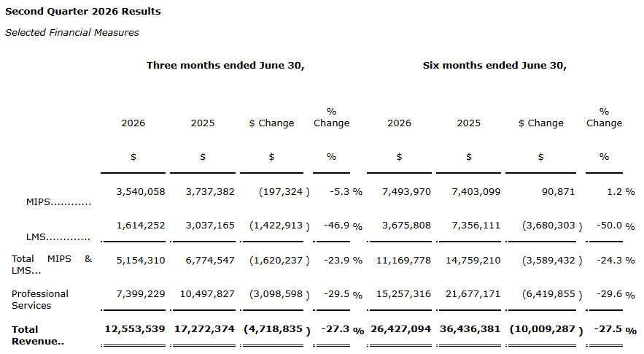Select Professional Services value 10,497,827
The width and height of the screenshot is (644, 354).
click(207, 294)
